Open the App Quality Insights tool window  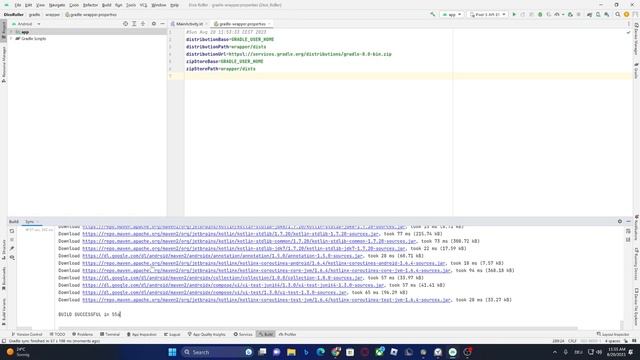[207, 334]
